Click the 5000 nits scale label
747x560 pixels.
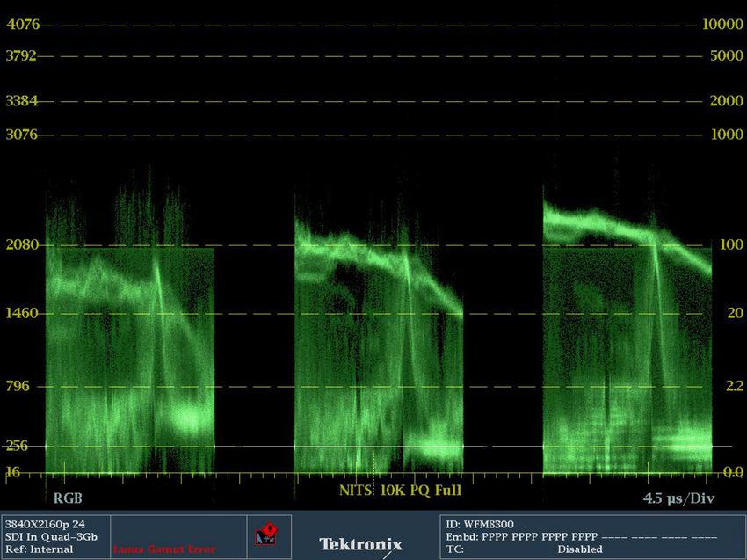(727, 55)
